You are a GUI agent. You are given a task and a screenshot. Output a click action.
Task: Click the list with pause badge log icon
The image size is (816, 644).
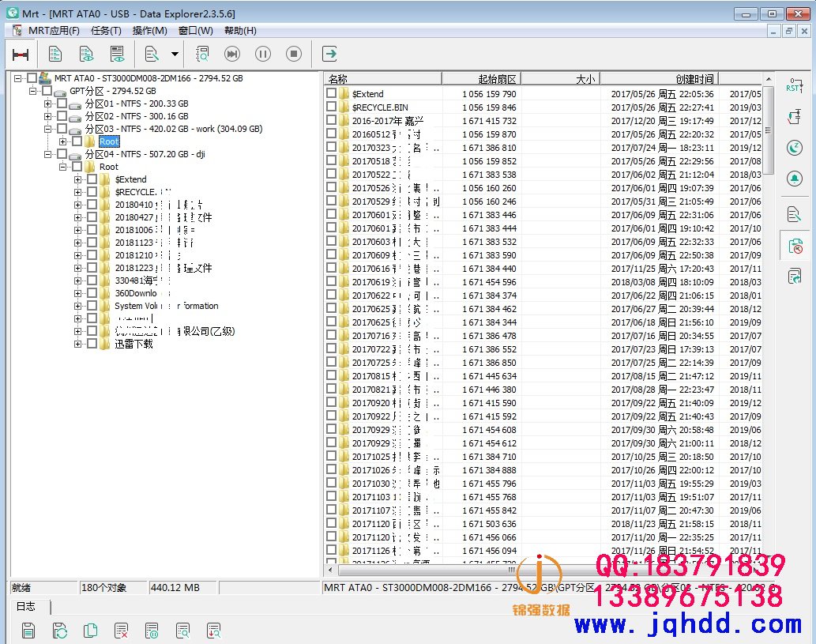(x=152, y=631)
